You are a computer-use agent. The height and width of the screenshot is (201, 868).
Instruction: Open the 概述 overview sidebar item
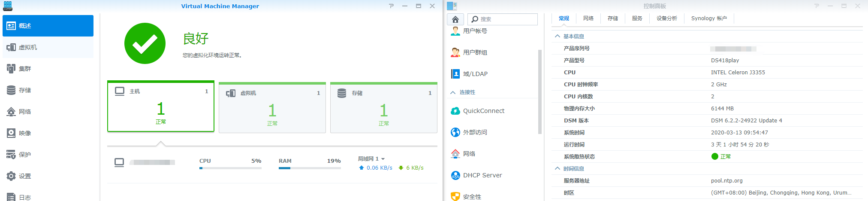click(x=48, y=26)
